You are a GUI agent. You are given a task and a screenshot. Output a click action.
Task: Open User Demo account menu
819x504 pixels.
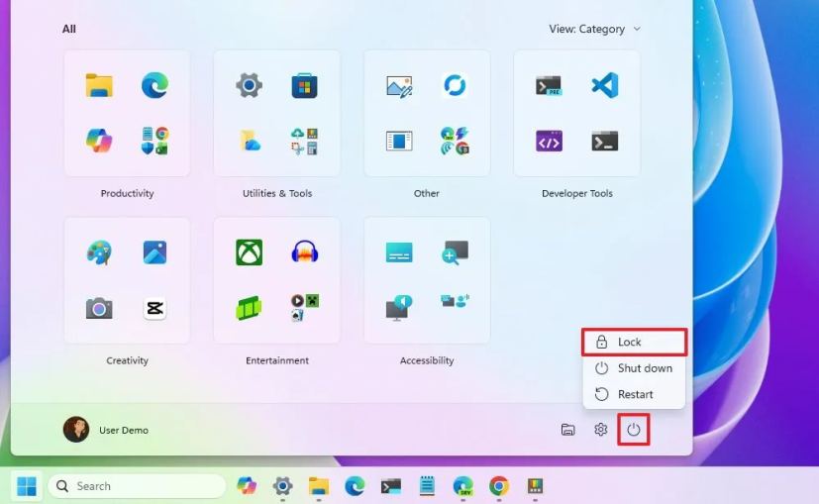107,430
